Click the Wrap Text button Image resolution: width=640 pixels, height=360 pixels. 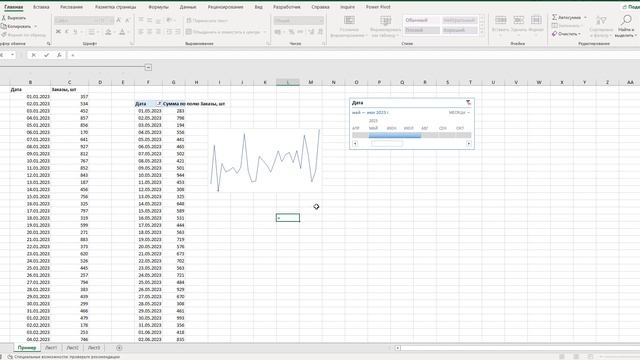pyautogui.click(x=207, y=20)
